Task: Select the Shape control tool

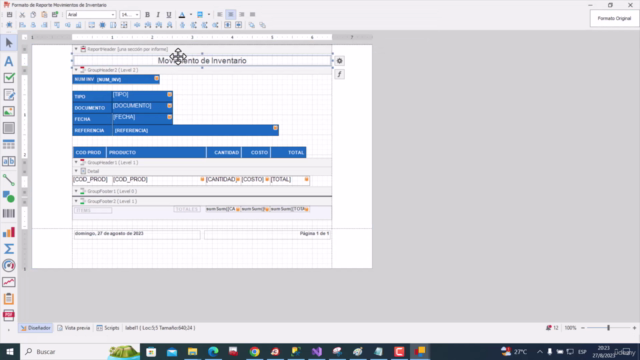Action: [x=9, y=196]
